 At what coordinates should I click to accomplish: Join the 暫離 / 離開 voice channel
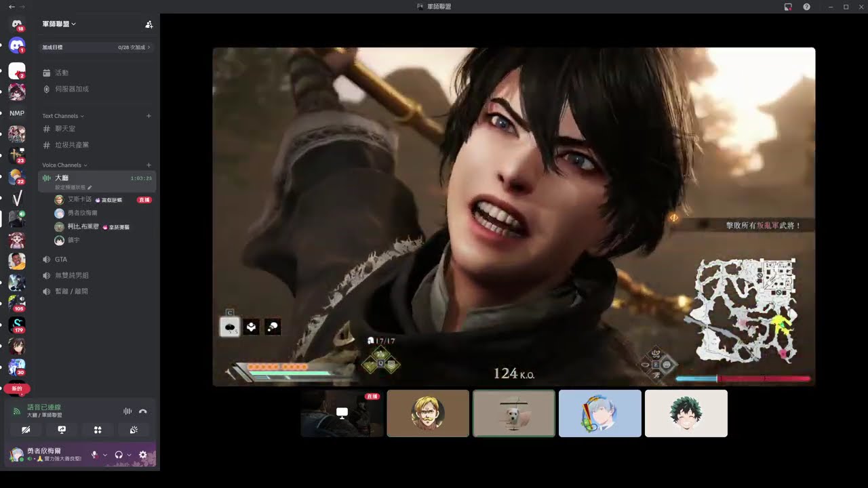click(x=97, y=291)
